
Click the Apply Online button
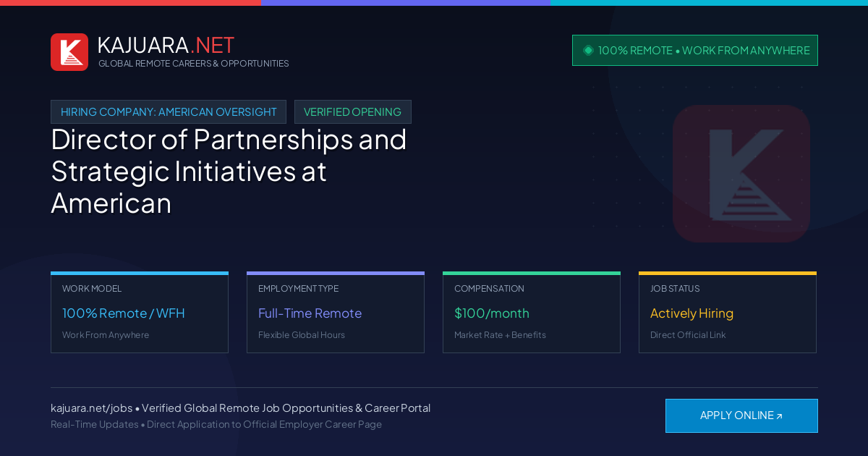[741, 415]
